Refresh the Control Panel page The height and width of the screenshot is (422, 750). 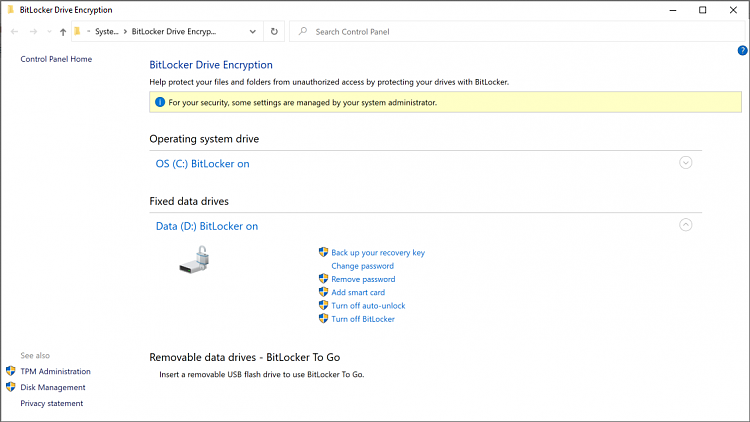point(274,32)
